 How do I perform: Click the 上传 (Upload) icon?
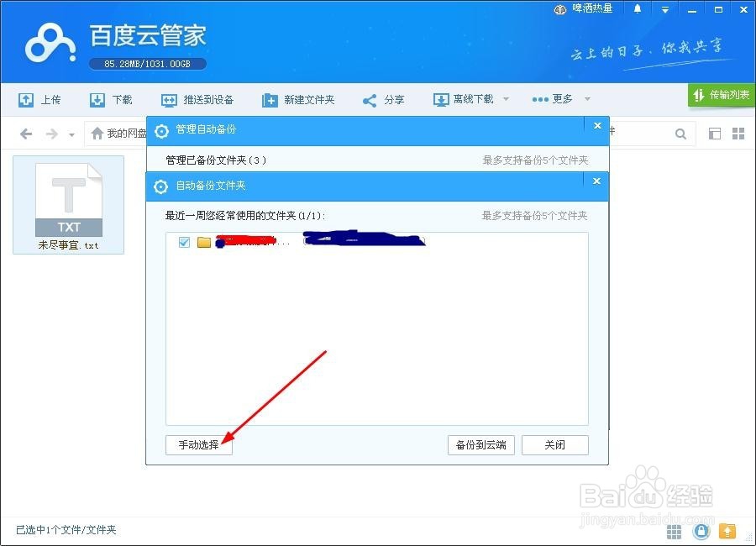point(28,99)
